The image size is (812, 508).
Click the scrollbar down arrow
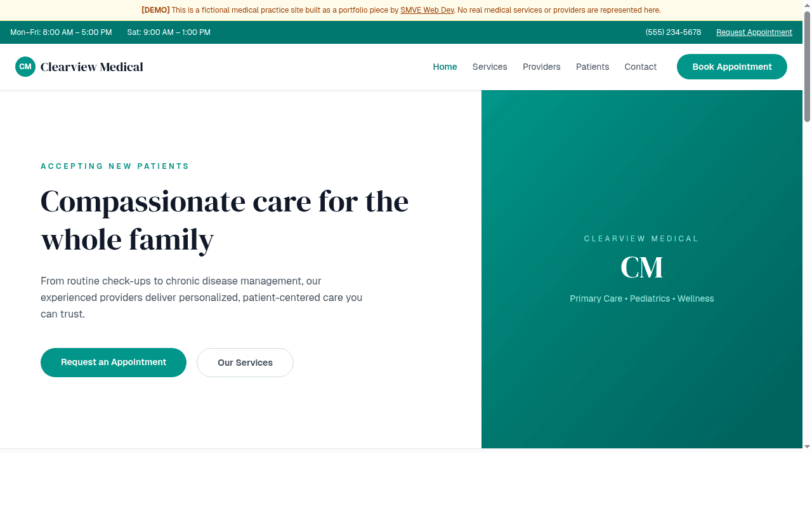(808, 448)
